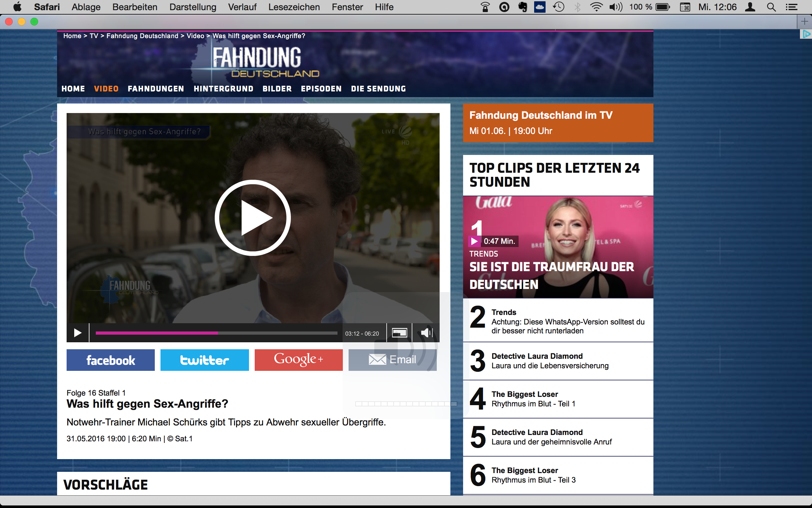The height and width of the screenshot is (508, 812).
Task: Seek in the video progress bar
Action: tap(216, 333)
